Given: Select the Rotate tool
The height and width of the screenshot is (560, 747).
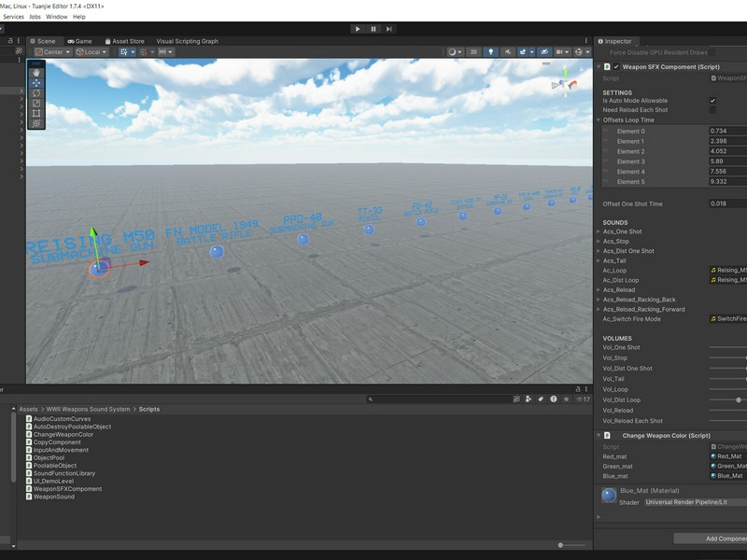Looking at the screenshot, I should [36, 92].
